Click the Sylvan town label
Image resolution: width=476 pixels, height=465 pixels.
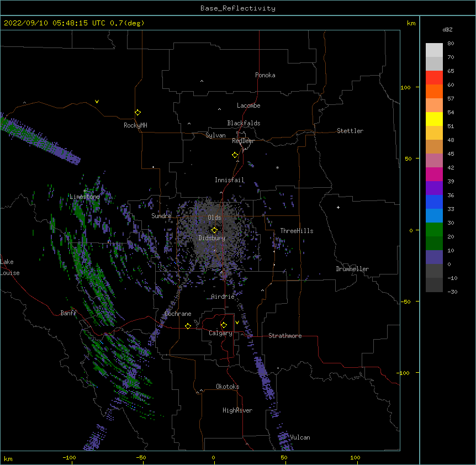(215, 135)
